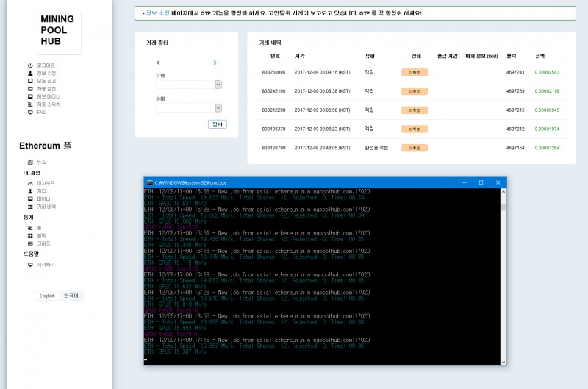Open the 뉴스 news page
Image resolution: width=588 pixels, height=389 pixels.
pos(41,162)
